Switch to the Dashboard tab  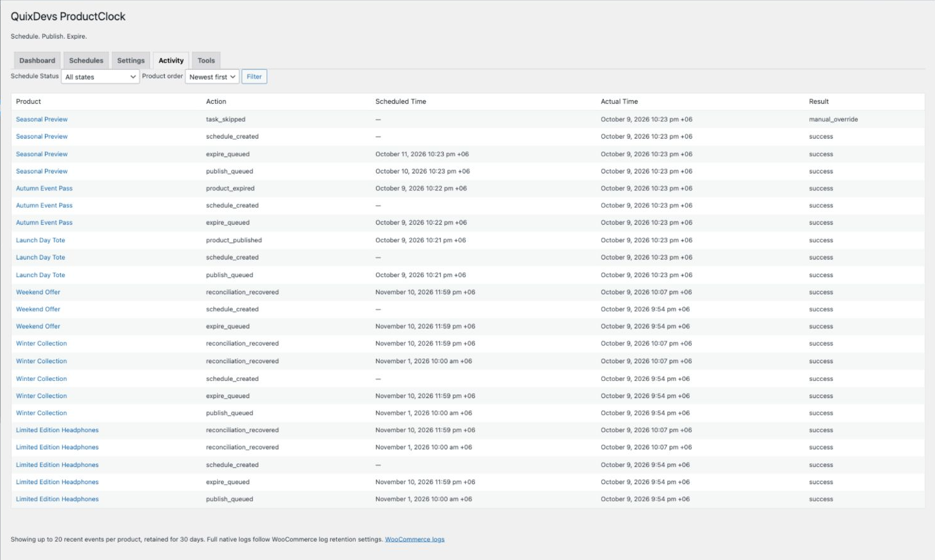(x=37, y=61)
